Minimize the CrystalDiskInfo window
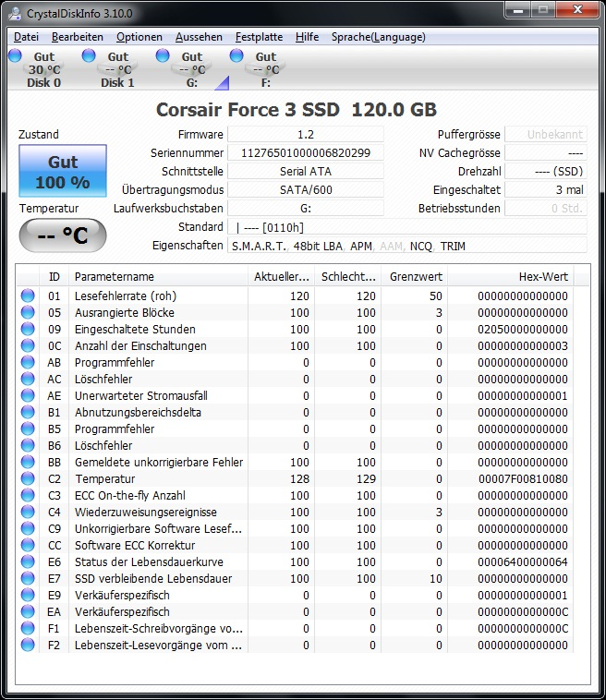Screen dimensions: 606x700 tap(518, 10)
